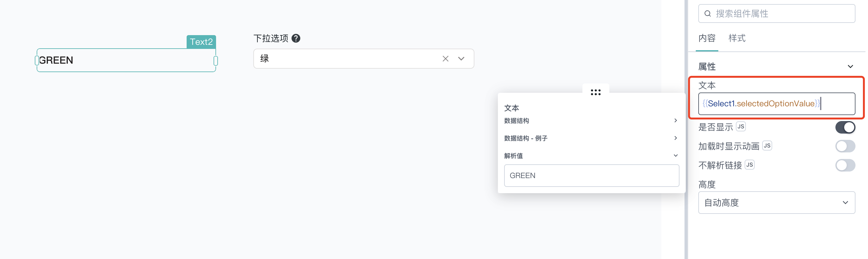
Task: Click the help icon beside 下拉选项
Action: click(296, 39)
